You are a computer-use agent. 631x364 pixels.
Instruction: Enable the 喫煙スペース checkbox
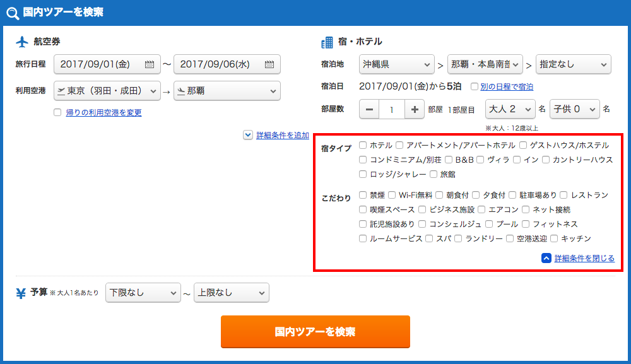click(363, 209)
